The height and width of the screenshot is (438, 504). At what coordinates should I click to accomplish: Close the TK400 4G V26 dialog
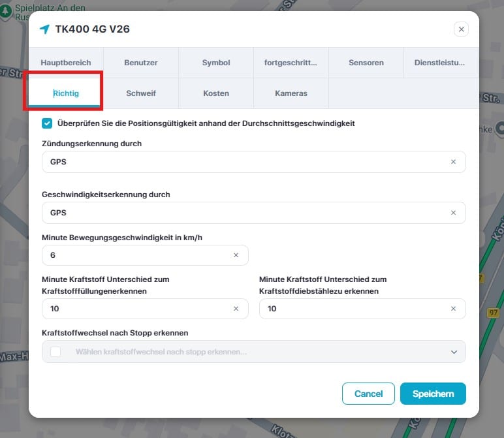462,29
